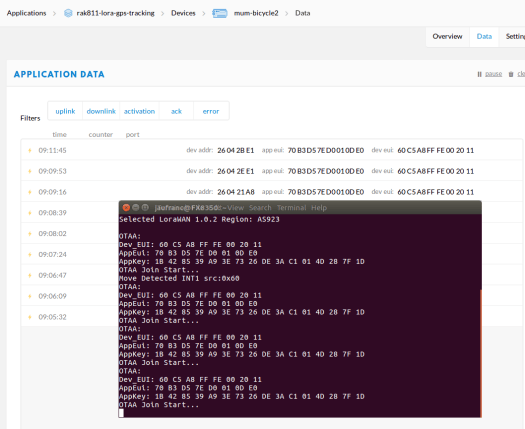The image size is (525, 429).
Task: Select dev addr value 26 04 2E E1
Action: pos(236,171)
